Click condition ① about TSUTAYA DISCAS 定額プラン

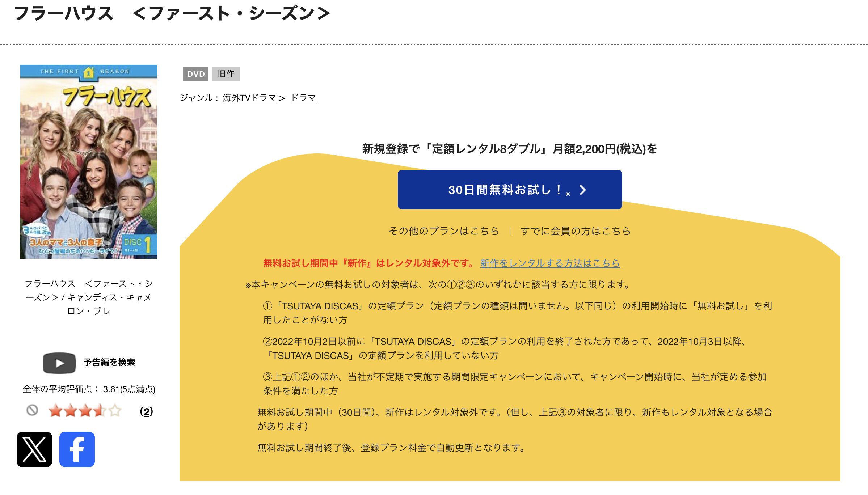pyautogui.click(x=518, y=313)
